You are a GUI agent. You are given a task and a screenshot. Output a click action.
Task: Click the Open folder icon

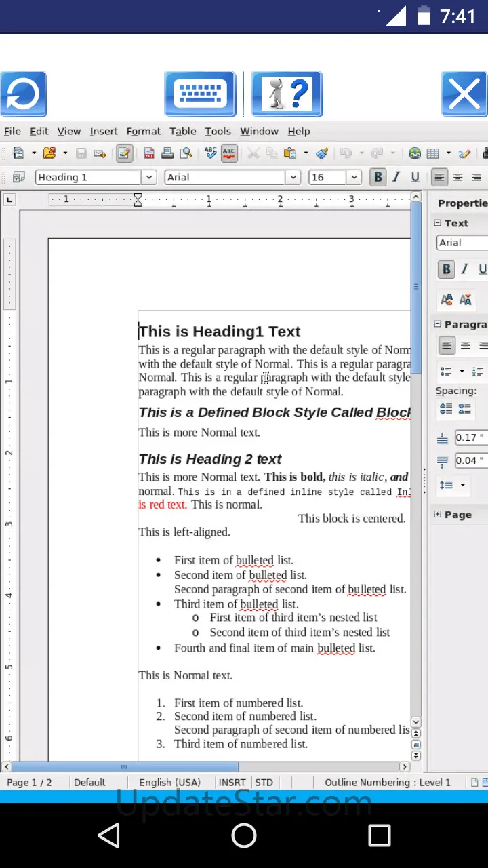click(49, 153)
